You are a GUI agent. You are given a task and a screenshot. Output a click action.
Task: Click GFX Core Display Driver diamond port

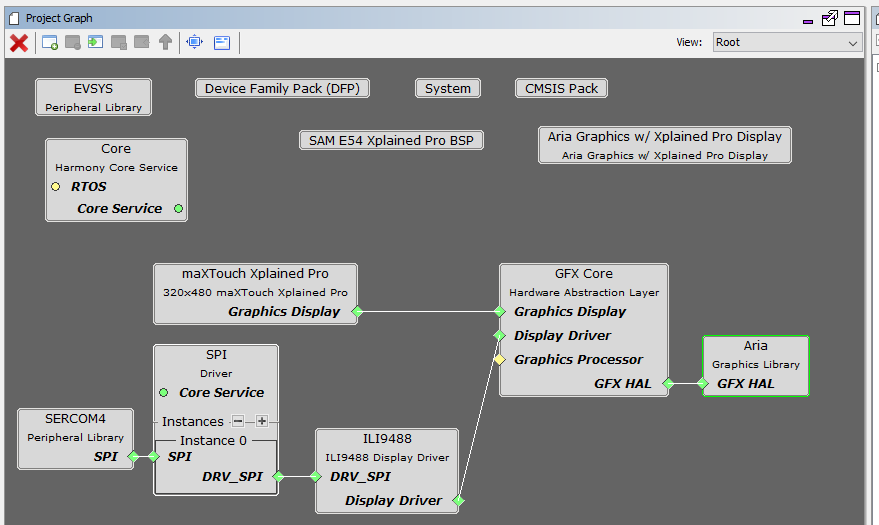(499, 336)
